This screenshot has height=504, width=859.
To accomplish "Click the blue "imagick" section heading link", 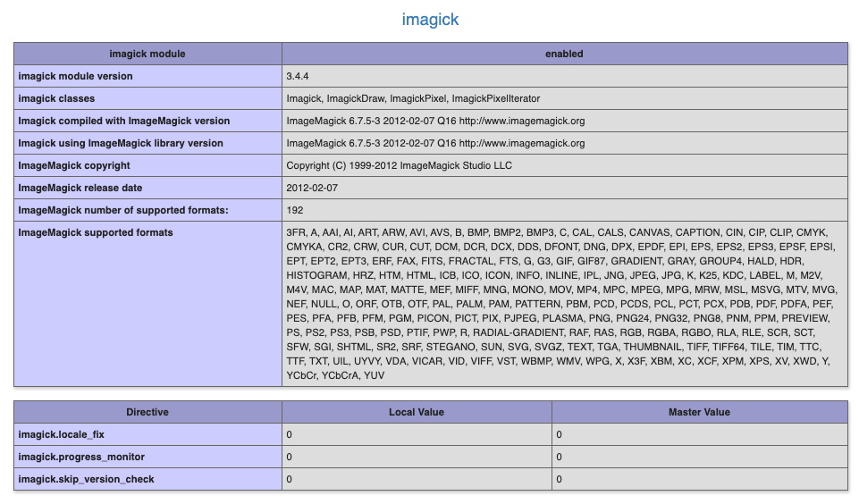I will [430, 19].
